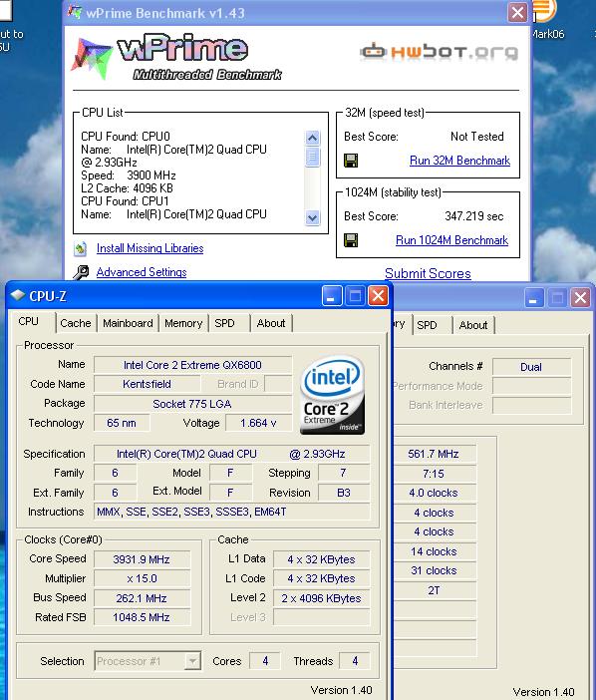596x700 pixels.
Task: Click the Code Name value Kentsfield
Action: pyautogui.click(x=147, y=384)
